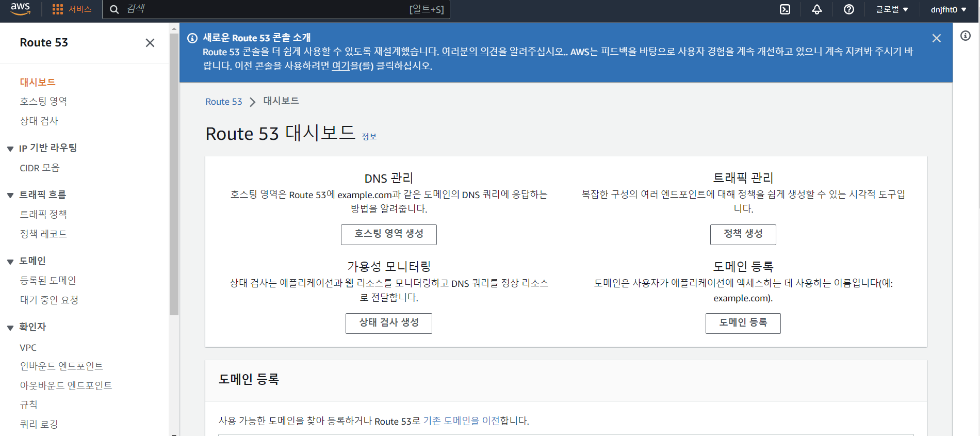This screenshot has height=436, width=980.
Task: Click the Route 53 breadcrumb link
Action: 224,102
